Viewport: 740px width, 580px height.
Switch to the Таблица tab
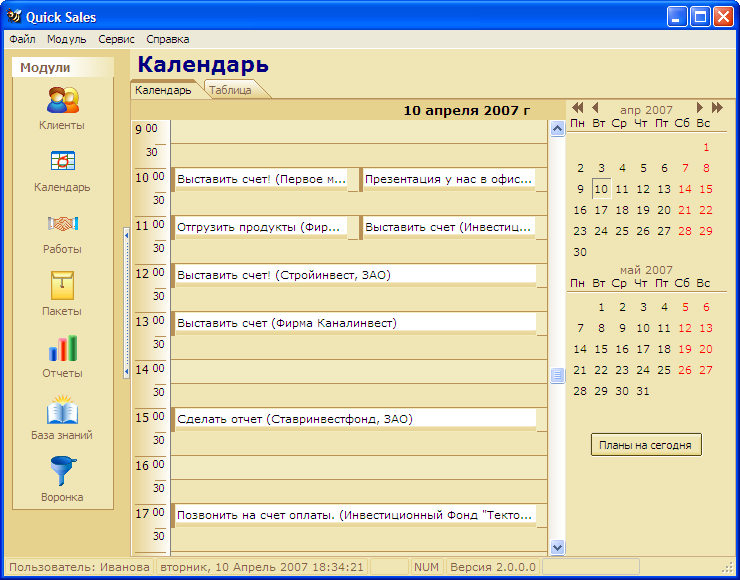pyautogui.click(x=231, y=90)
